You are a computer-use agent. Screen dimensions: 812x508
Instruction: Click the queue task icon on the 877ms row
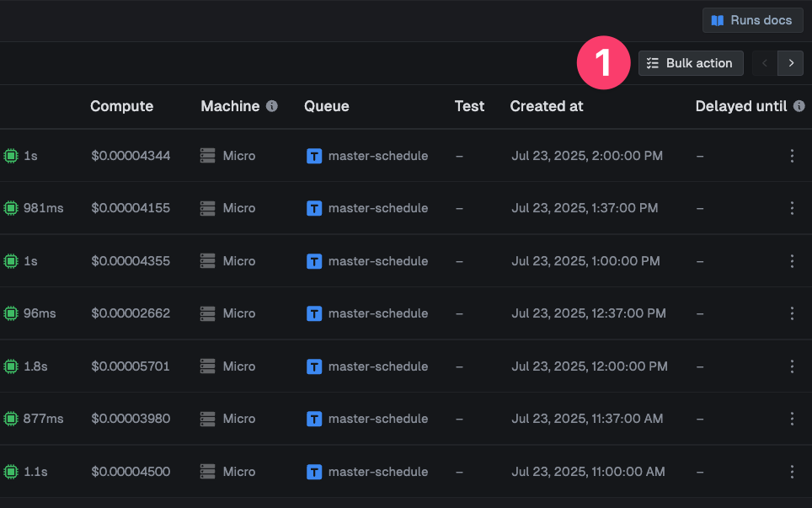click(x=313, y=419)
